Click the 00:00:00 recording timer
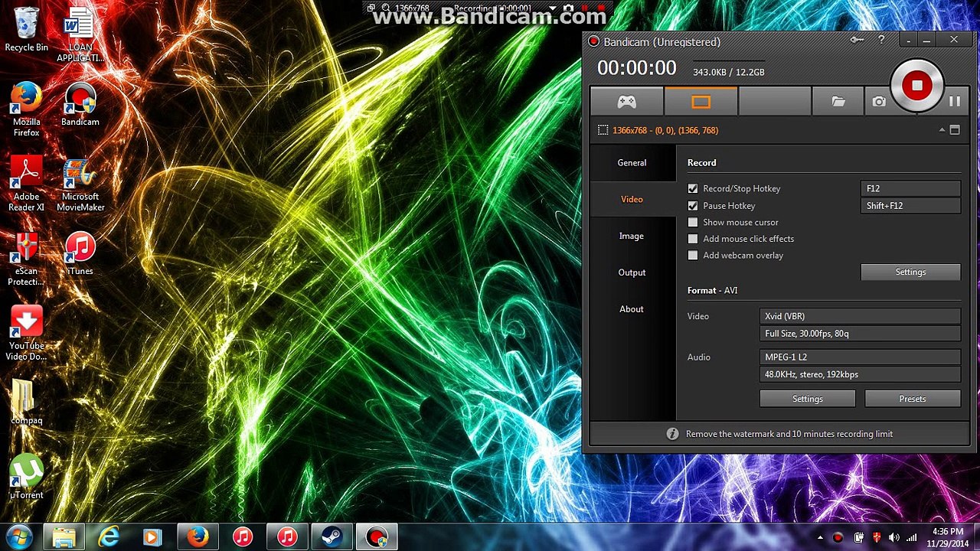The image size is (980, 551). (637, 68)
